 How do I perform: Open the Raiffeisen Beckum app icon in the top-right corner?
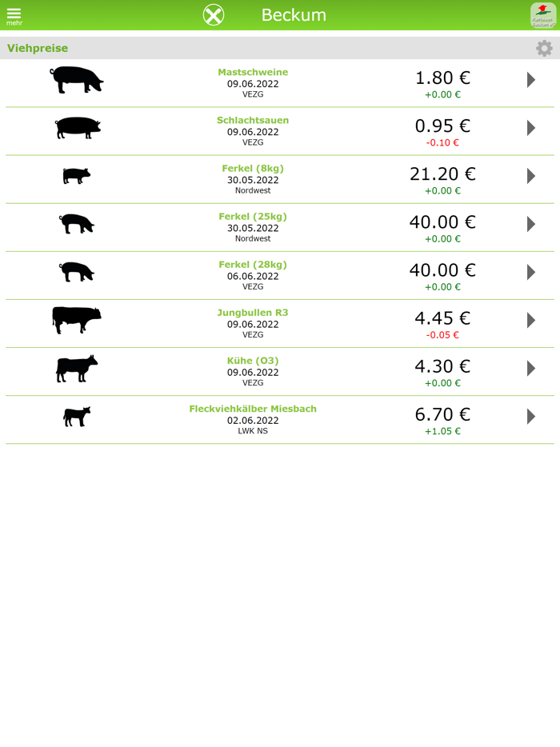(x=543, y=15)
